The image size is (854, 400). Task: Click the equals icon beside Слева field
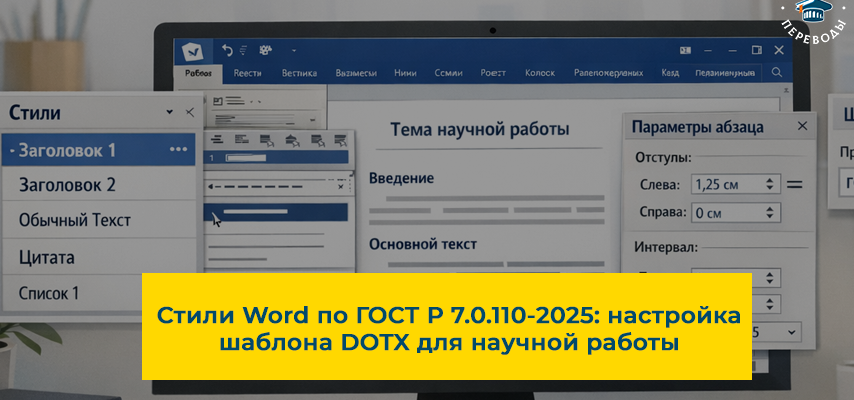tap(795, 185)
